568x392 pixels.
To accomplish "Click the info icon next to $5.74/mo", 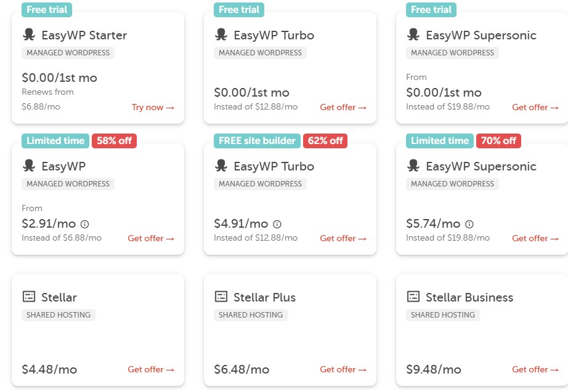I will click(469, 224).
